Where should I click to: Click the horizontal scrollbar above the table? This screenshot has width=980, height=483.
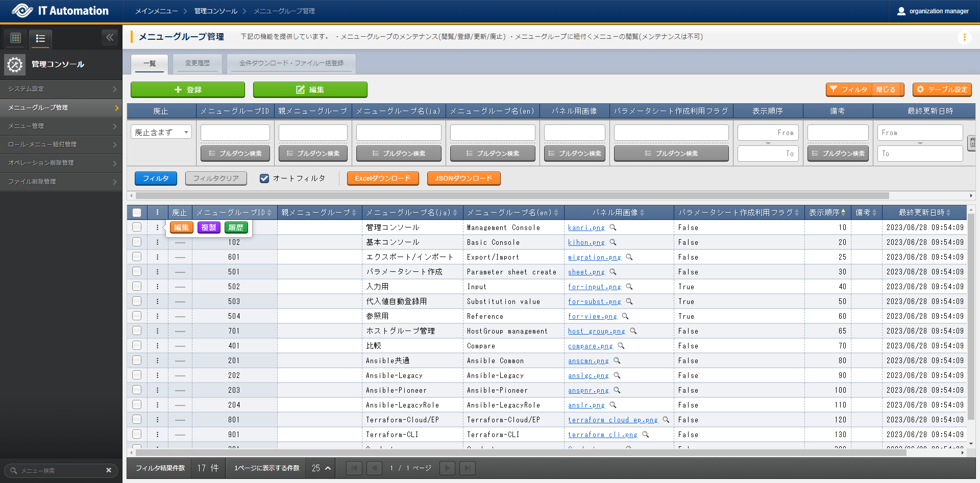click(x=510, y=196)
